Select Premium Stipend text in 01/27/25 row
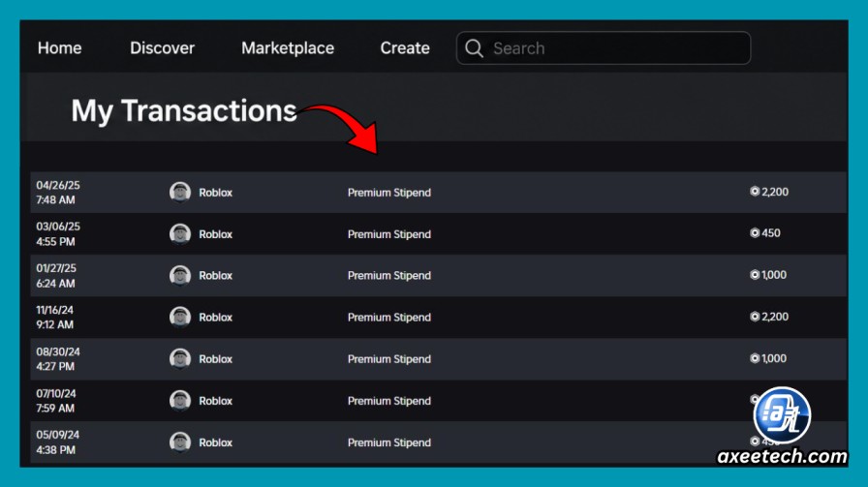Screen dimensions: 868x487 point(389,276)
